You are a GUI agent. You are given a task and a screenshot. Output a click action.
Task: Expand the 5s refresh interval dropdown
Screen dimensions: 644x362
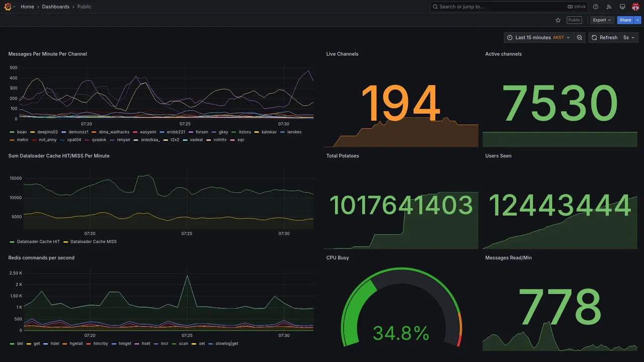pyautogui.click(x=629, y=38)
